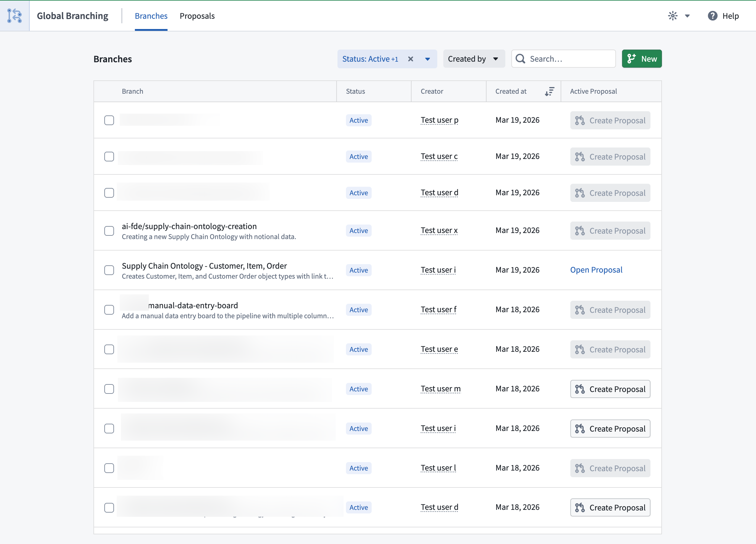This screenshot has width=756, height=544.
Task: Expand the Status: Active filter dropdown
Action: (x=428, y=59)
